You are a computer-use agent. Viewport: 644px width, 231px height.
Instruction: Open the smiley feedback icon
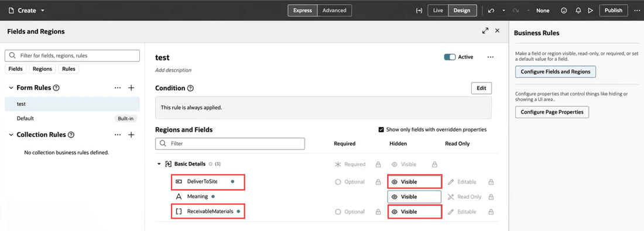pyautogui.click(x=564, y=11)
